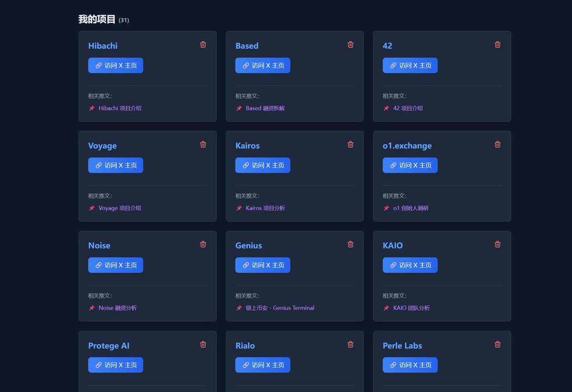The width and height of the screenshot is (572, 392).
Task: Click the KAIO project title
Action: [393, 246]
